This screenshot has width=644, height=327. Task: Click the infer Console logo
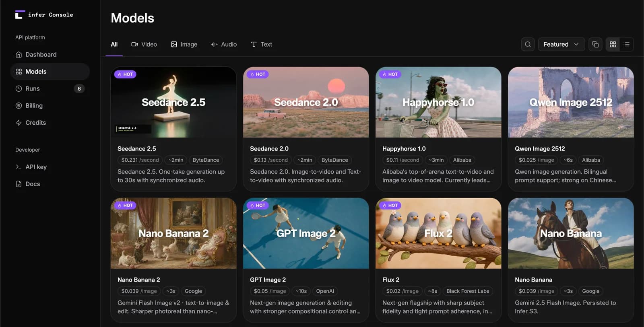tap(44, 15)
